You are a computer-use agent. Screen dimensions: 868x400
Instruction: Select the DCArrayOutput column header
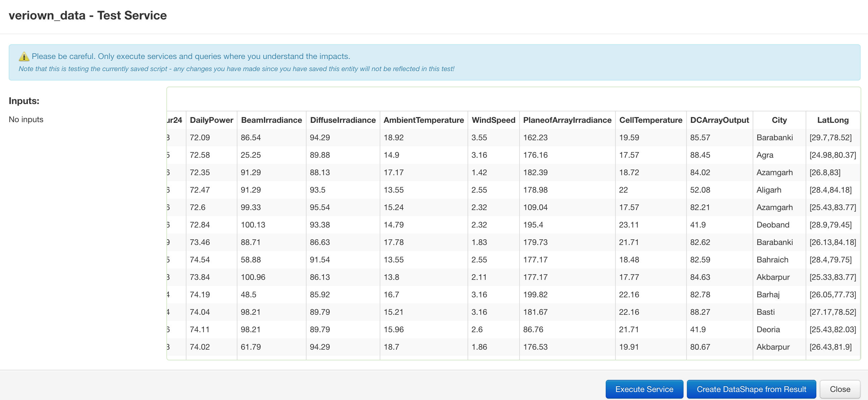(719, 120)
